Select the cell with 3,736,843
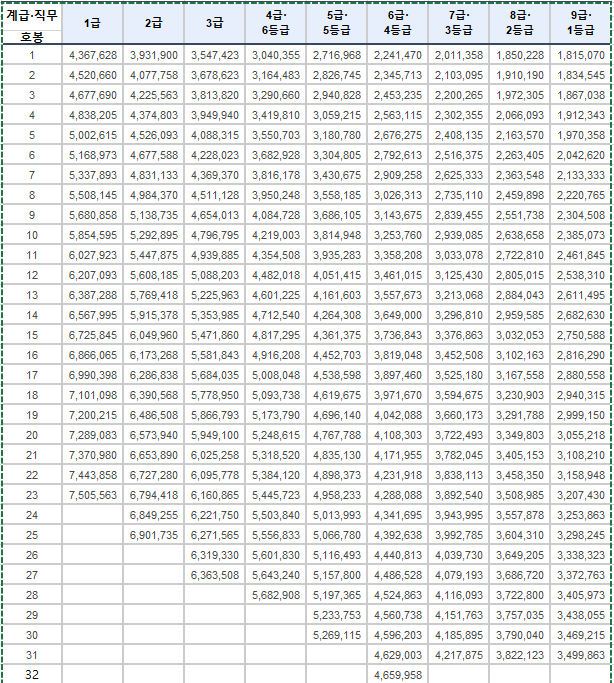 coord(397,335)
